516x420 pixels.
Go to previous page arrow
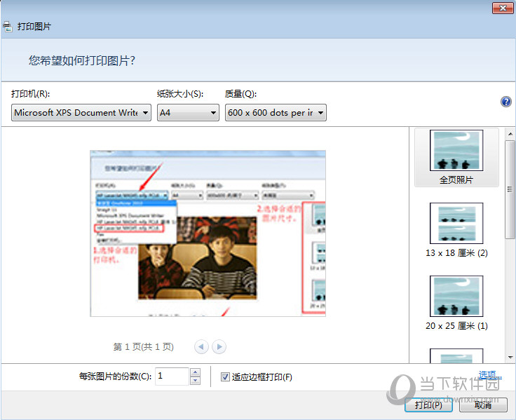201,346
